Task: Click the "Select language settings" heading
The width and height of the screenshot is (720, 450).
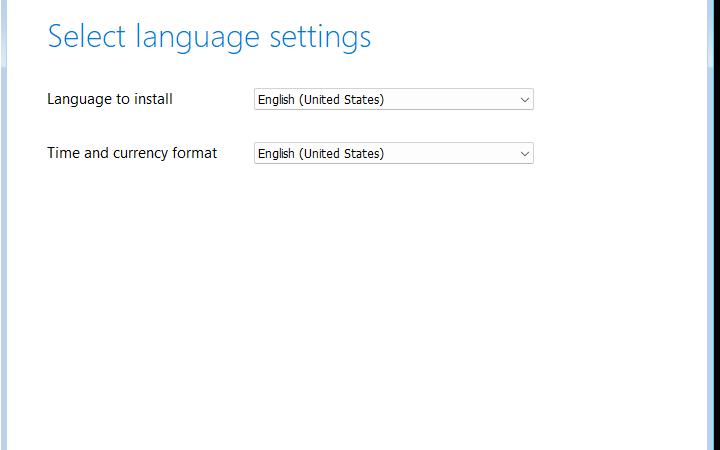Action: [x=209, y=37]
